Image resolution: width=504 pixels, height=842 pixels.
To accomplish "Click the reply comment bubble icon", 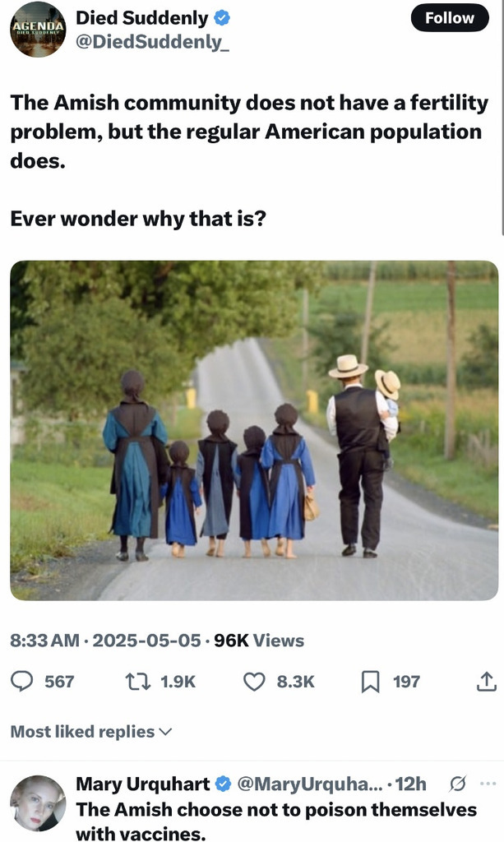I will point(22,682).
